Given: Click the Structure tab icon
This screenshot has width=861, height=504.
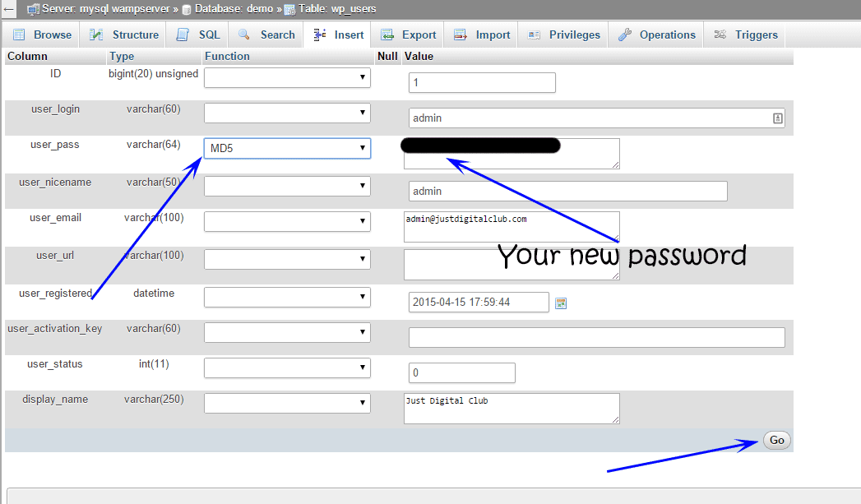Looking at the screenshot, I should click(x=96, y=35).
